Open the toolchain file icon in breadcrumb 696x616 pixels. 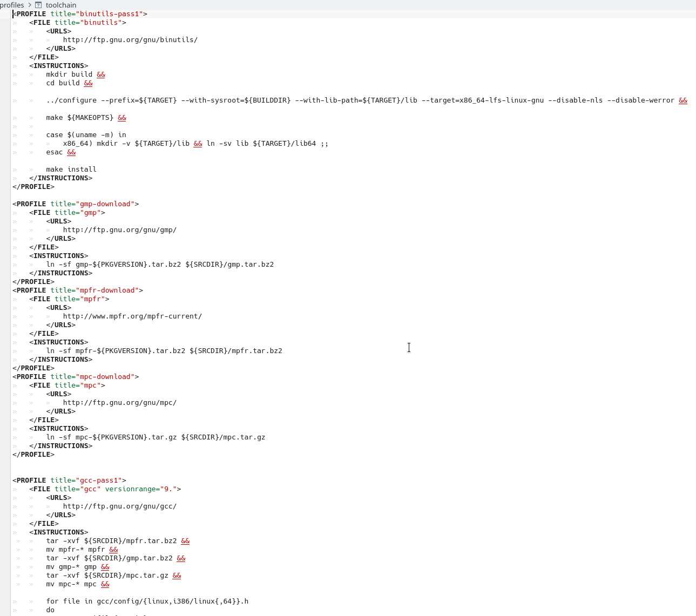(x=38, y=5)
